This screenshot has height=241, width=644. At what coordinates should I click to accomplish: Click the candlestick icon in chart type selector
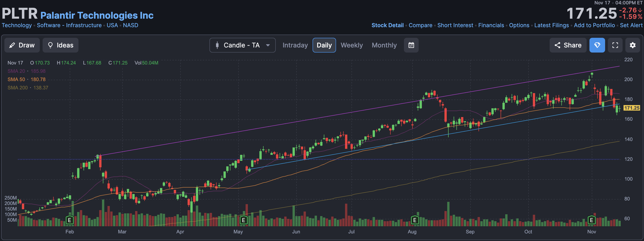coord(217,45)
